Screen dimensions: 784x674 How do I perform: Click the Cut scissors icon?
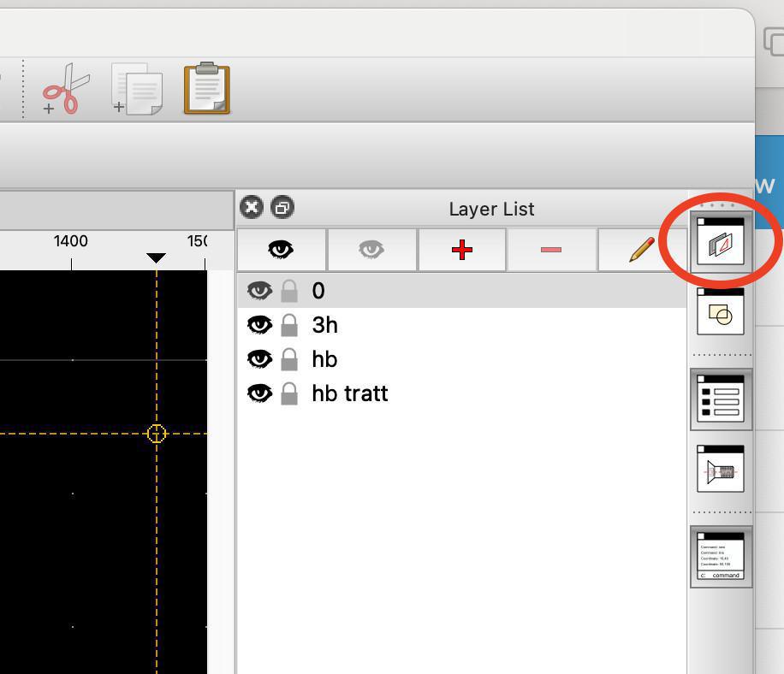[67, 88]
